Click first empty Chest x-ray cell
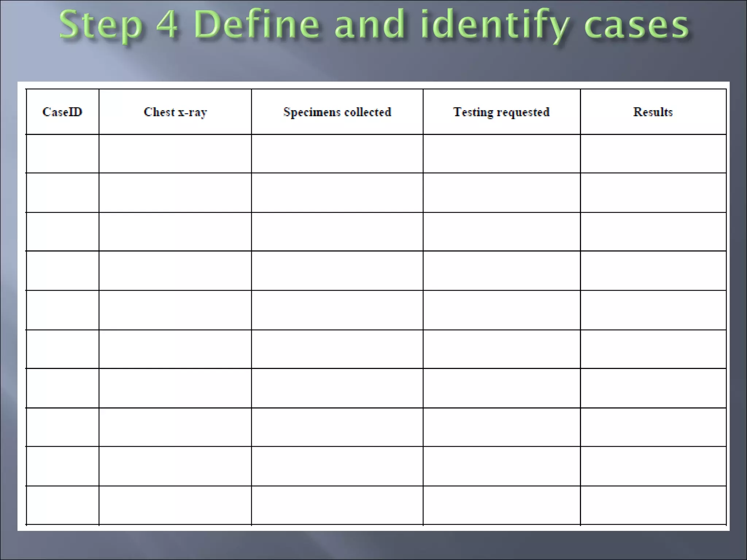Viewport: 747px width, 560px height. point(175,153)
